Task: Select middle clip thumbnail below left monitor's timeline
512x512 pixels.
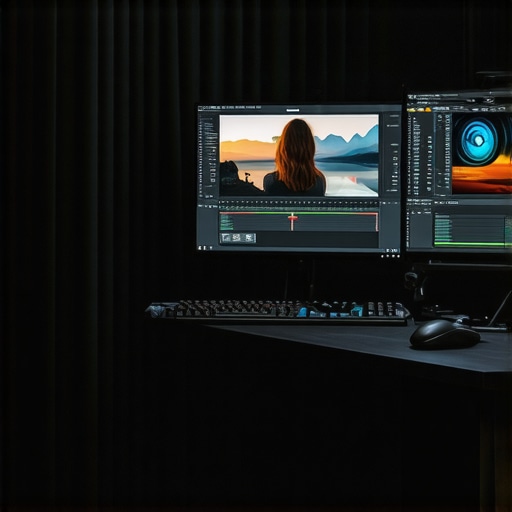Action: (237, 238)
